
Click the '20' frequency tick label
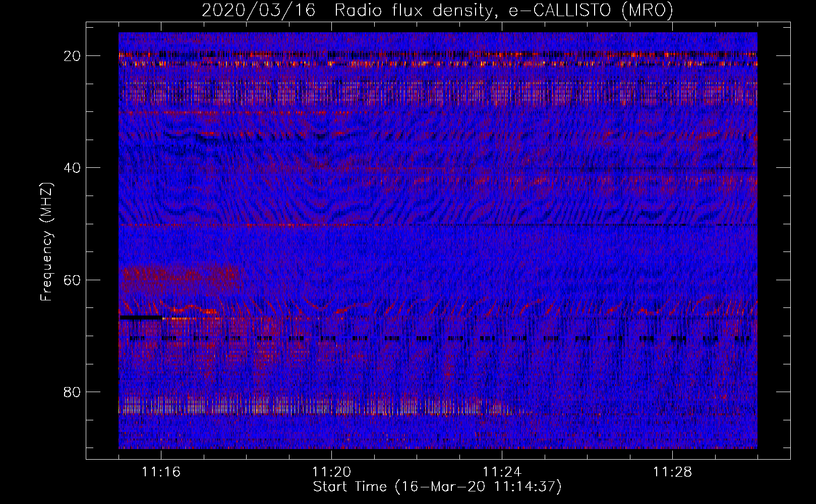72,56
